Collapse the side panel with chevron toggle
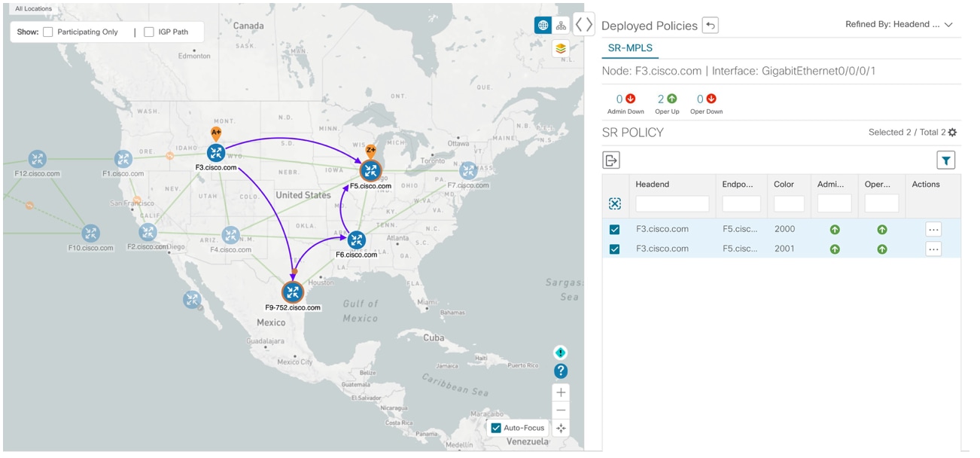Viewport: 980px width, 458px height. point(583,23)
